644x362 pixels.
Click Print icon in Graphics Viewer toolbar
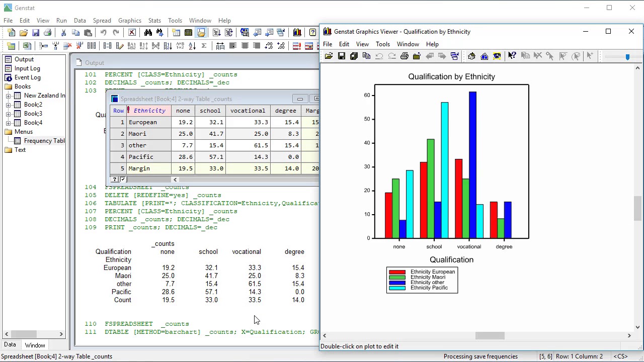pyautogui.click(x=404, y=56)
